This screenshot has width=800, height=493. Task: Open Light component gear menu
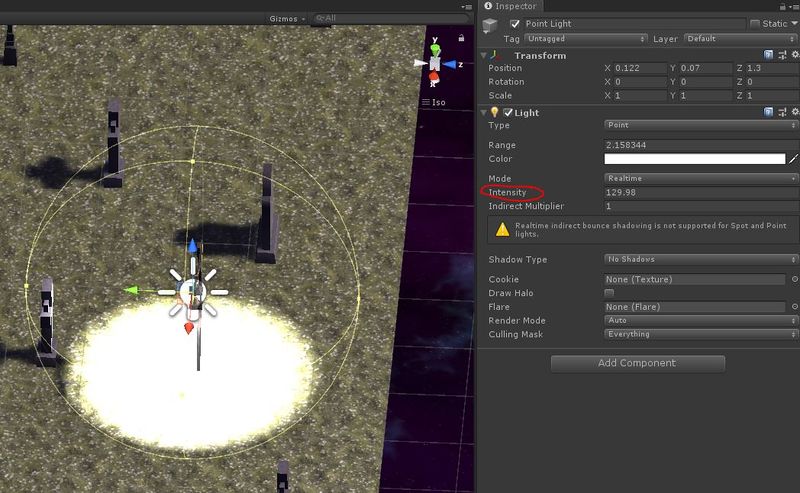pyautogui.click(x=795, y=112)
